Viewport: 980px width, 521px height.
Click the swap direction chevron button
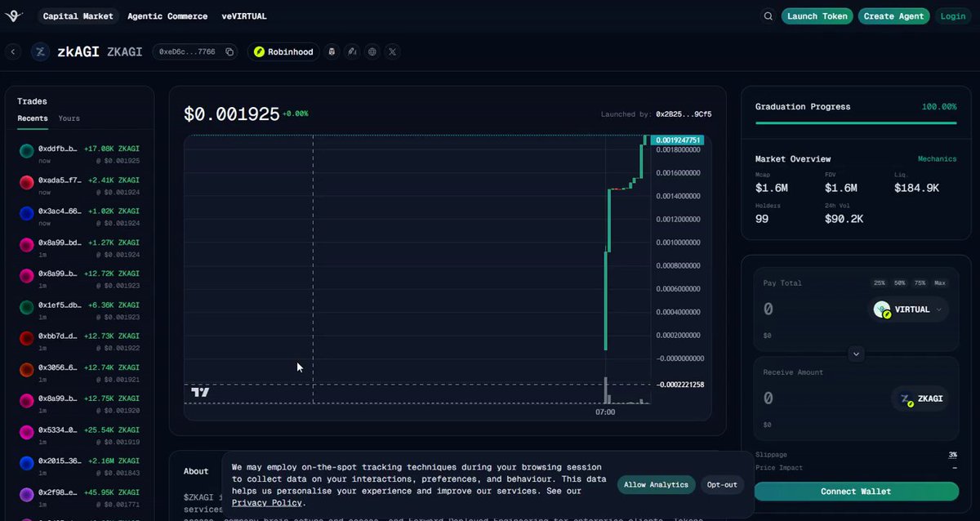click(x=856, y=354)
